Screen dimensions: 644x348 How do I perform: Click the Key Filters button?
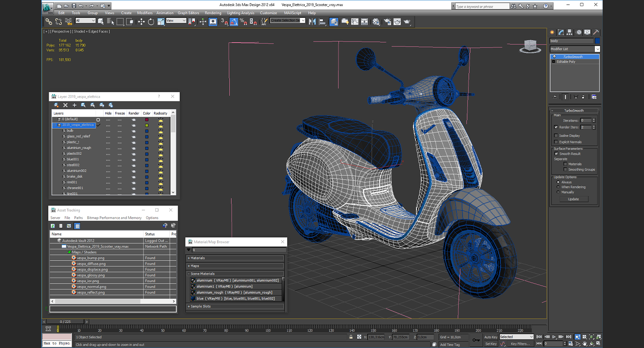click(x=520, y=344)
